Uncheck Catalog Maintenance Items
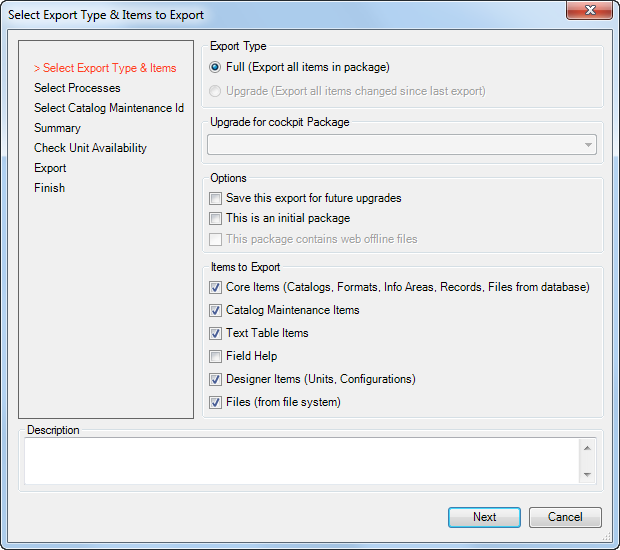Viewport: 620px width, 550px height. 215,310
